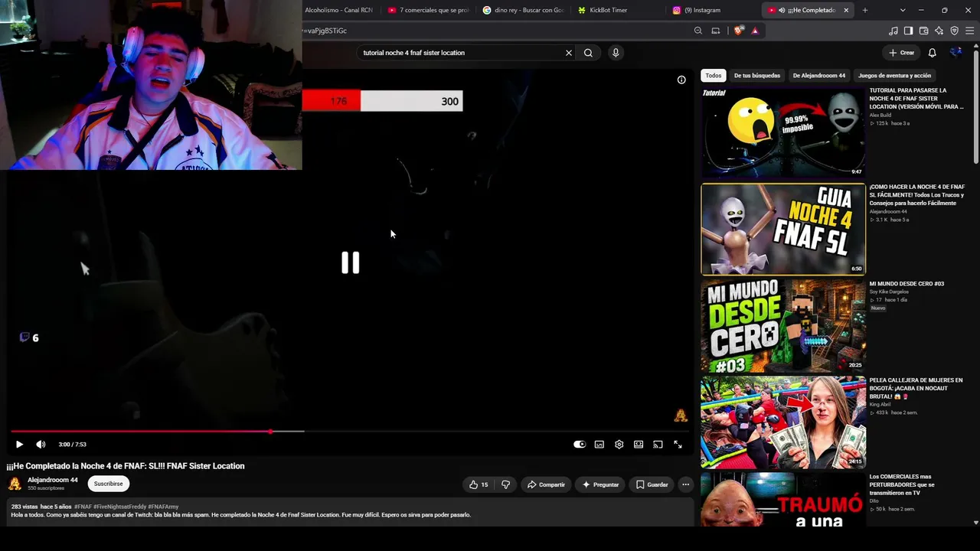Open the Brave Shields lion icon
The height and width of the screenshot is (551, 980).
(x=738, y=31)
